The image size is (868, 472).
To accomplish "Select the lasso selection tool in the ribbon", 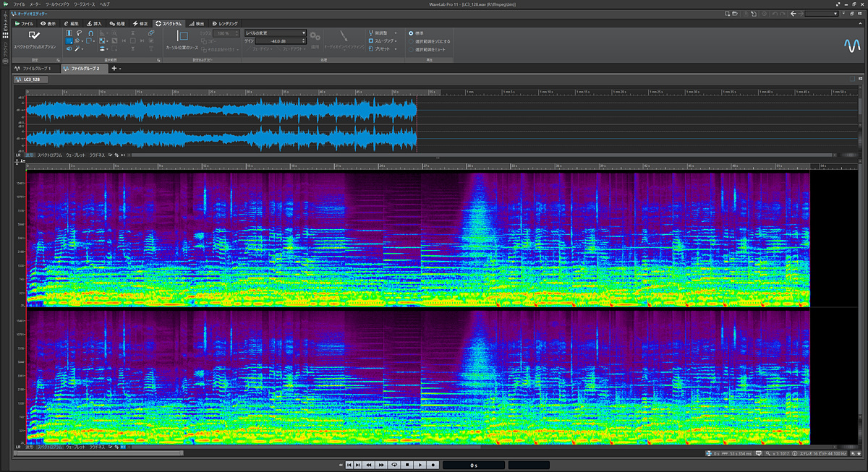I will 79,33.
